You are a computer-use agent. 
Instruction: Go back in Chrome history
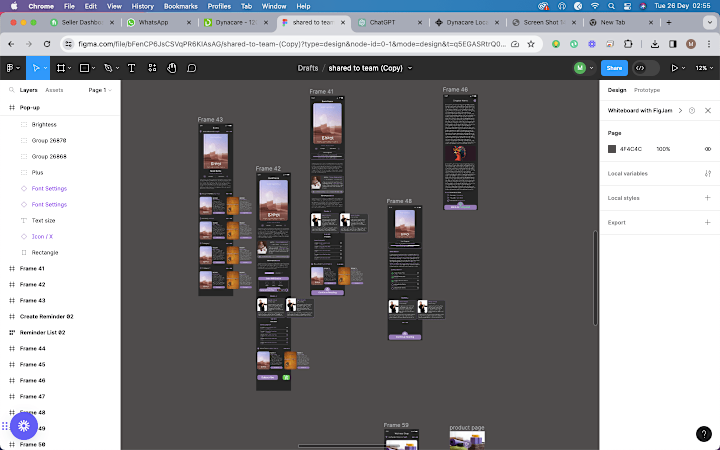tap(11, 44)
